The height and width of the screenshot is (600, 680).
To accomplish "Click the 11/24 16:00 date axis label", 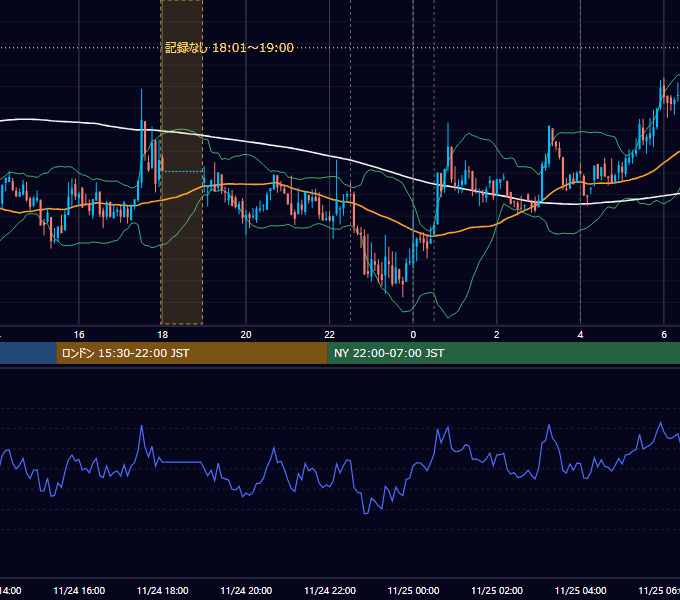I will [79, 591].
